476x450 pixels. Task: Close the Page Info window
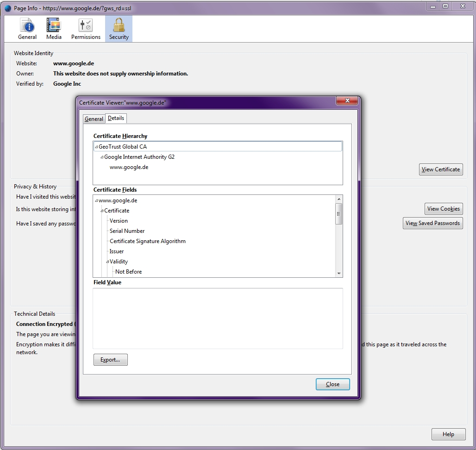coord(463,6)
